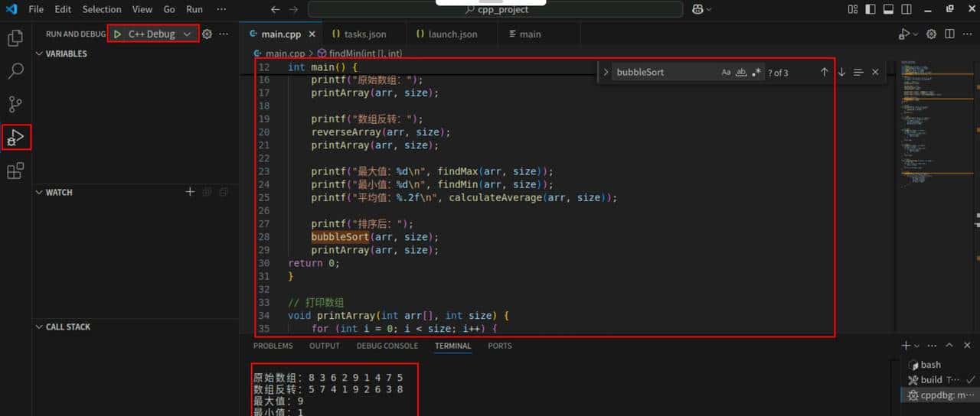Start debugging with the green play button
980x416 pixels.
(x=118, y=34)
